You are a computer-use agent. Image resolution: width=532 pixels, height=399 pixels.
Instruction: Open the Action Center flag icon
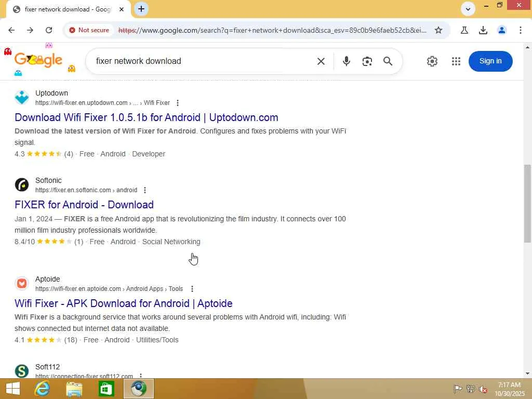click(x=458, y=389)
